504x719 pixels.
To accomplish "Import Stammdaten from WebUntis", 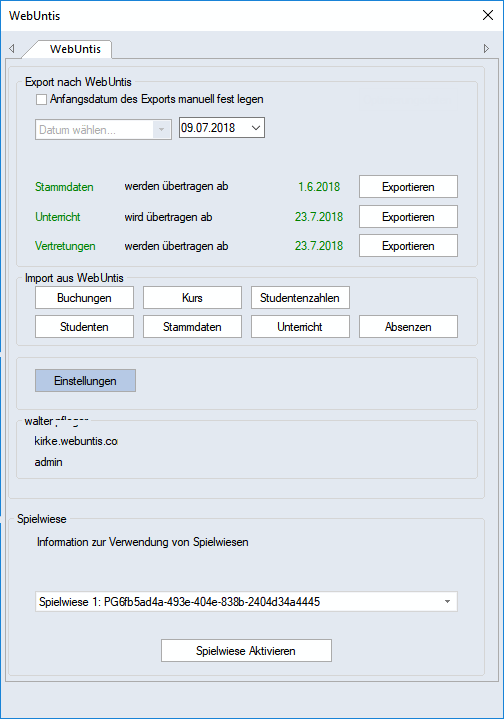I will click(192, 326).
